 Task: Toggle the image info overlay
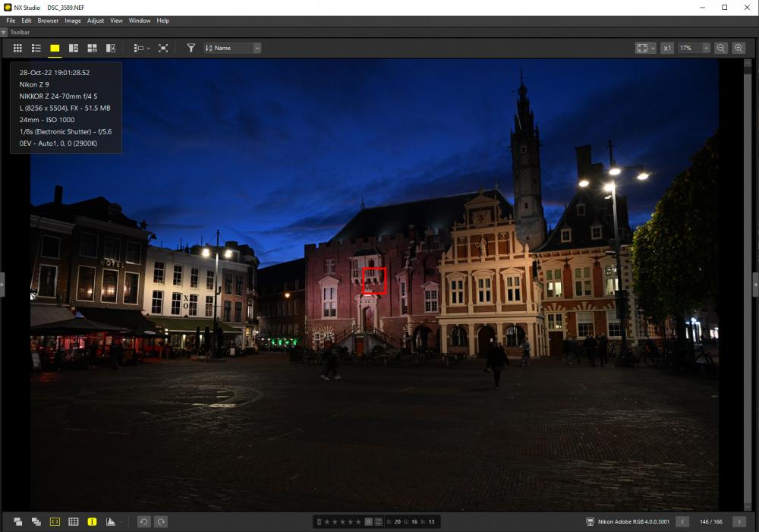92,521
